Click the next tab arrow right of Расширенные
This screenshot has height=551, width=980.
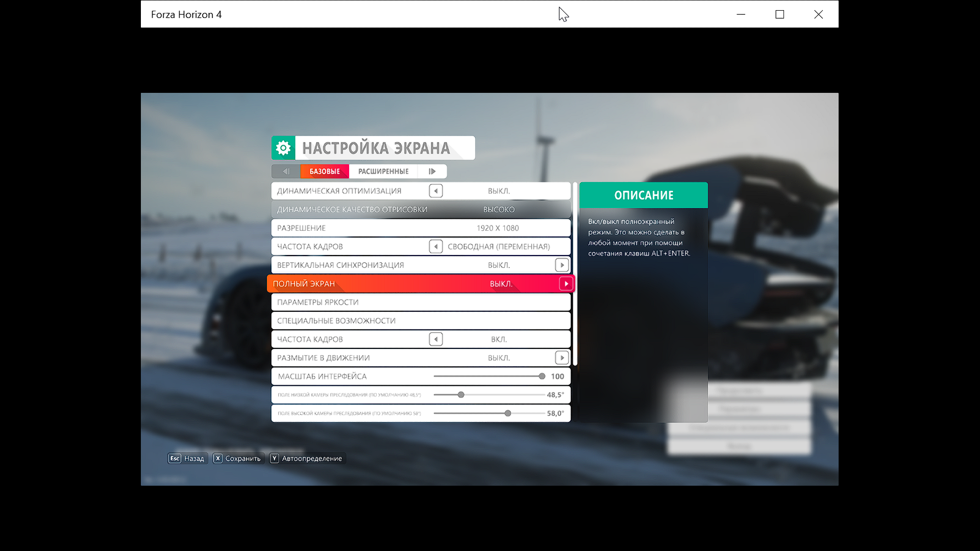432,171
